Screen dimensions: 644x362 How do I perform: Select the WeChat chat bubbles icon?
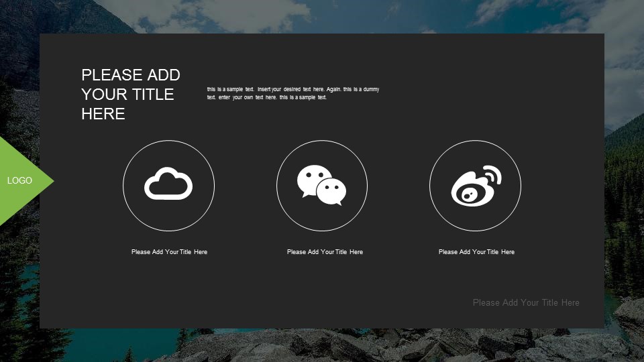[321, 186]
